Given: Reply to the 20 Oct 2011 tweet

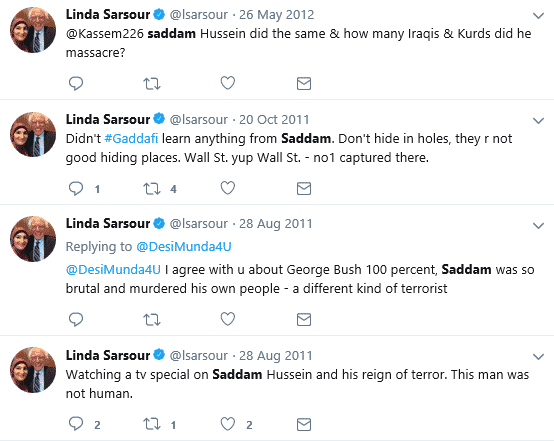Looking at the screenshot, I should [x=76, y=188].
